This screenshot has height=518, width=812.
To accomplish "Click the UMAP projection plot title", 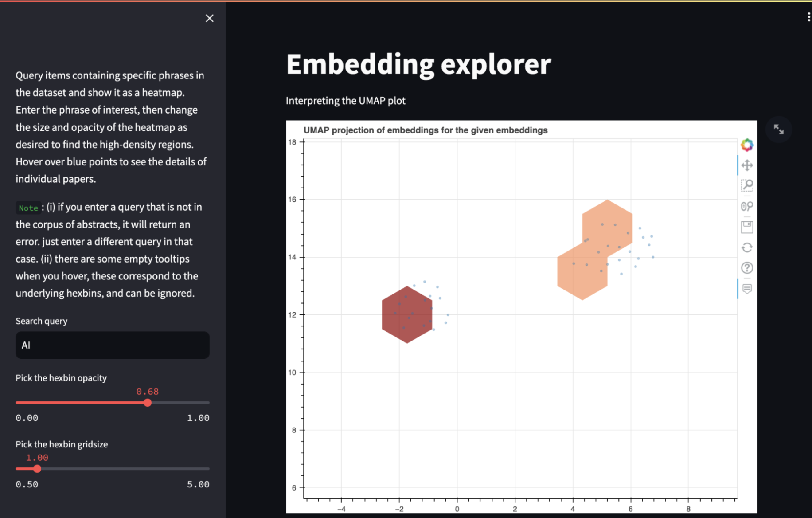I will pyautogui.click(x=426, y=130).
